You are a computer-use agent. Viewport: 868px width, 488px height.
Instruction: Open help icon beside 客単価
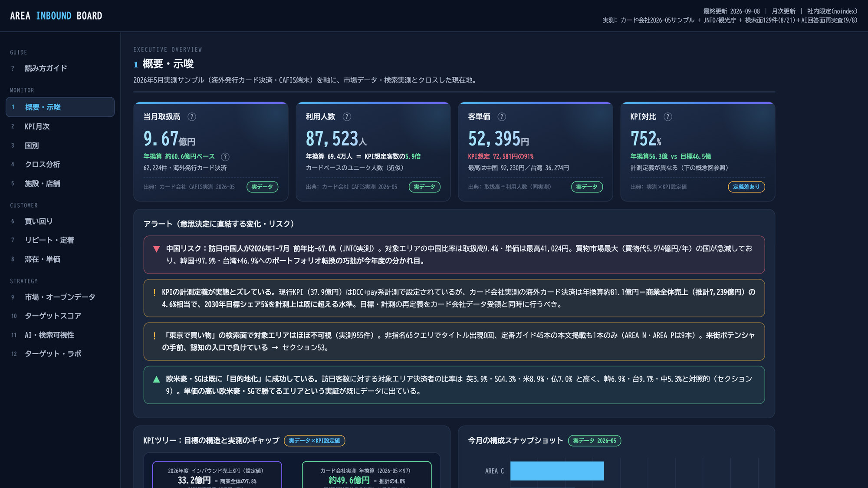click(502, 117)
